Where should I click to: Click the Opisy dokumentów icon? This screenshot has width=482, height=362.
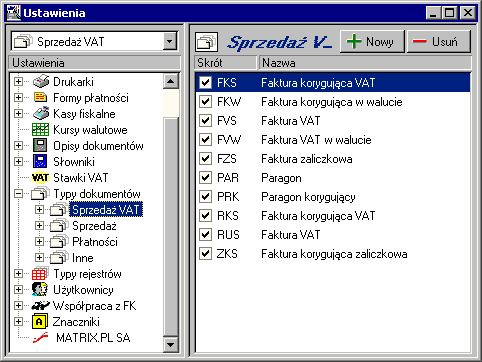(40, 145)
